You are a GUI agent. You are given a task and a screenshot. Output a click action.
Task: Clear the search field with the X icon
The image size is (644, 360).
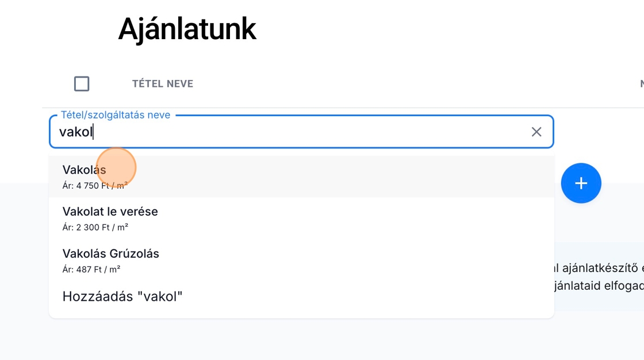tap(536, 132)
